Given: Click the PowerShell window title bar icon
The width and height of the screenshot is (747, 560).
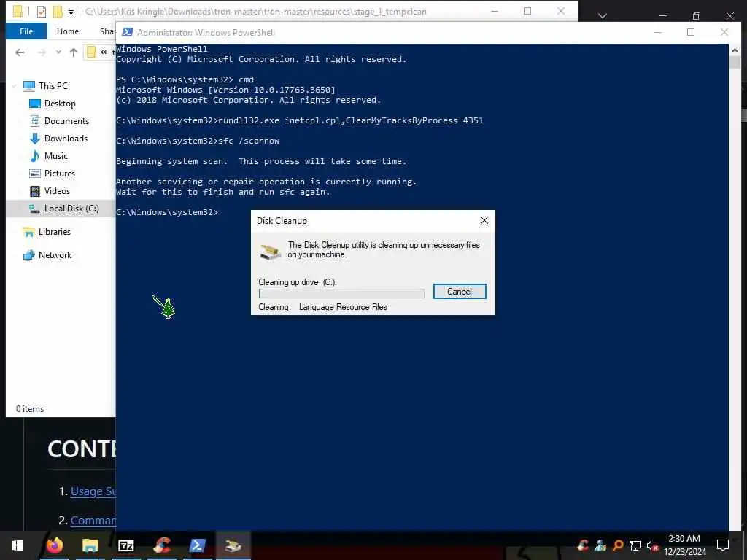Looking at the screenshot, I should coord(127,32).
